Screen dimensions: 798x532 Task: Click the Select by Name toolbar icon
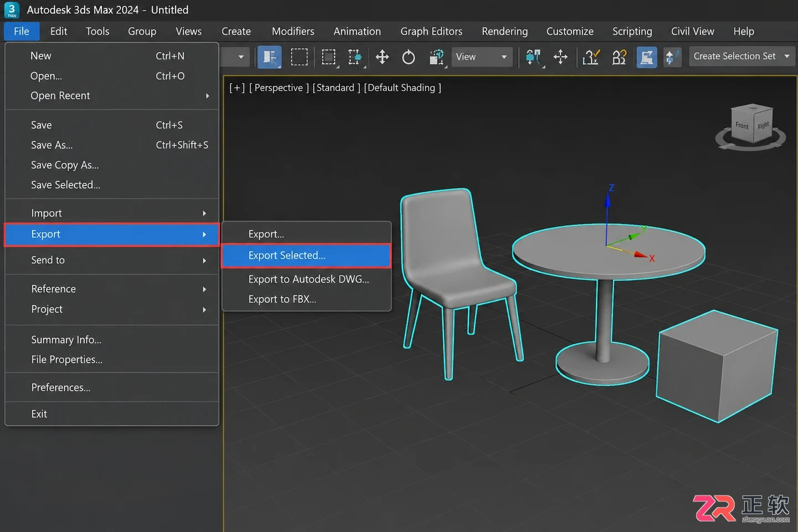pos(270,57)
